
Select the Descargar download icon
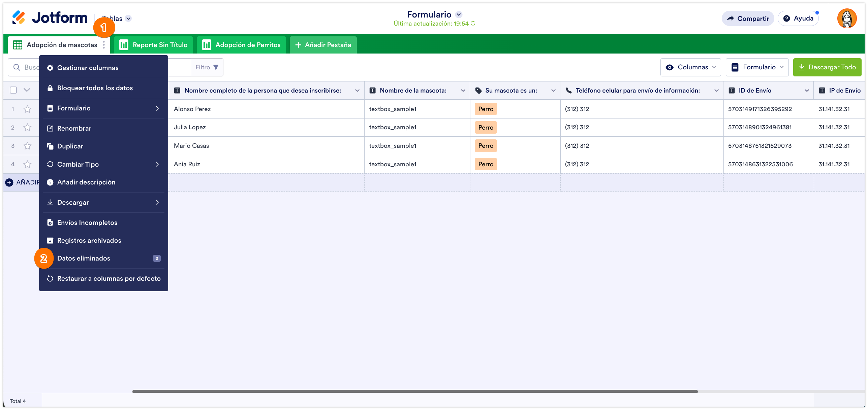coord(50,202)
